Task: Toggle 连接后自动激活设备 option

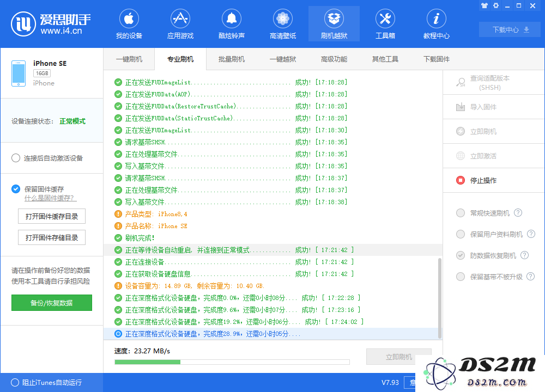Action: pyautogui.click(x=16, y=158)
